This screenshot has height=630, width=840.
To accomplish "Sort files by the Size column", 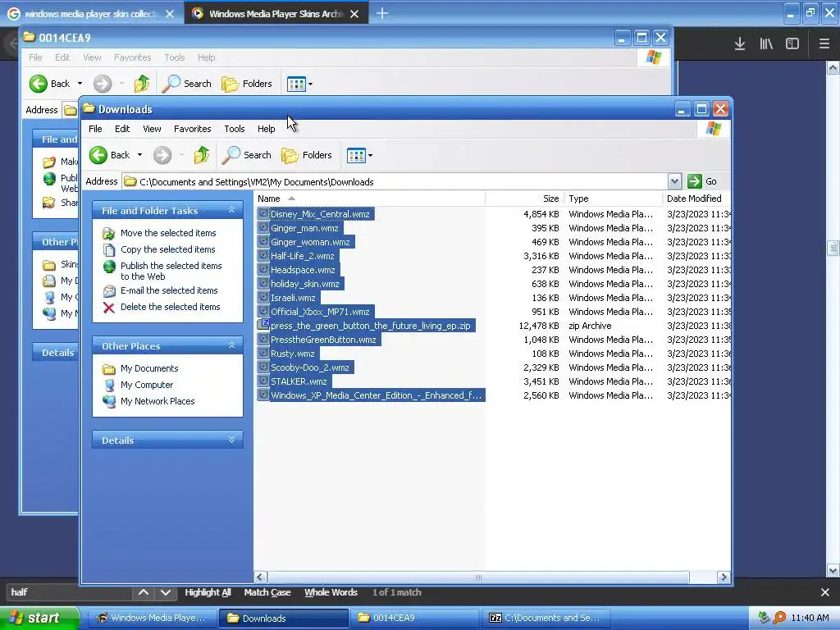I will [525, 199].
